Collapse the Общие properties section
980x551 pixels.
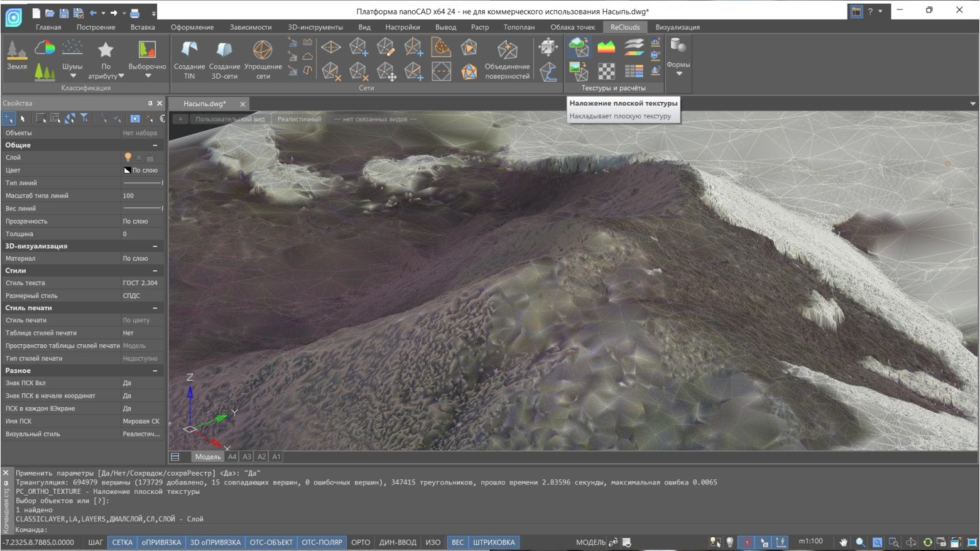point(155,145)
